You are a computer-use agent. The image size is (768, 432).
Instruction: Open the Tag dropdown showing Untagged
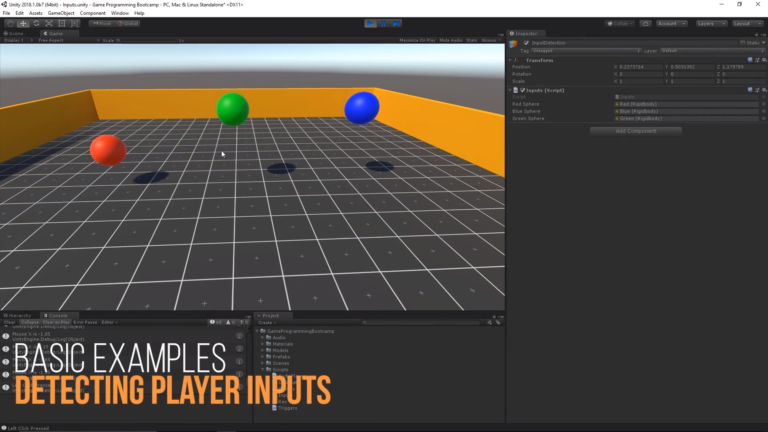click(586, 50)
